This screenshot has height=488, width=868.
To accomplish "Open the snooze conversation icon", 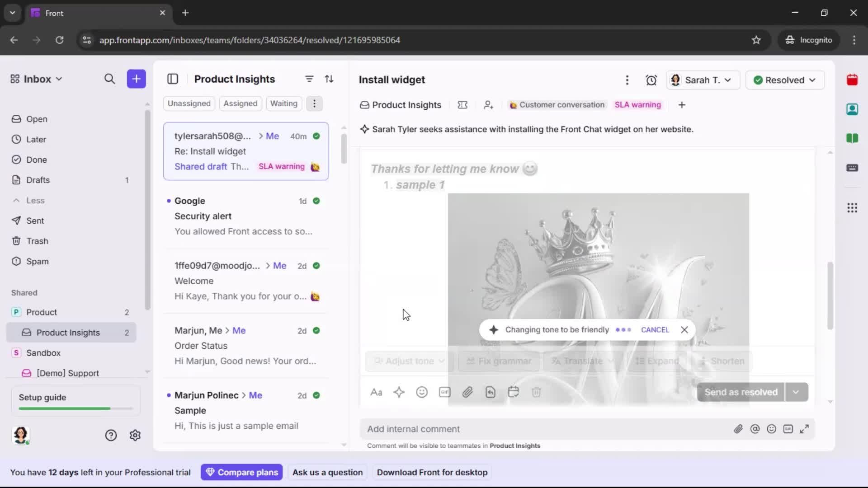I will tap(651, 80).
